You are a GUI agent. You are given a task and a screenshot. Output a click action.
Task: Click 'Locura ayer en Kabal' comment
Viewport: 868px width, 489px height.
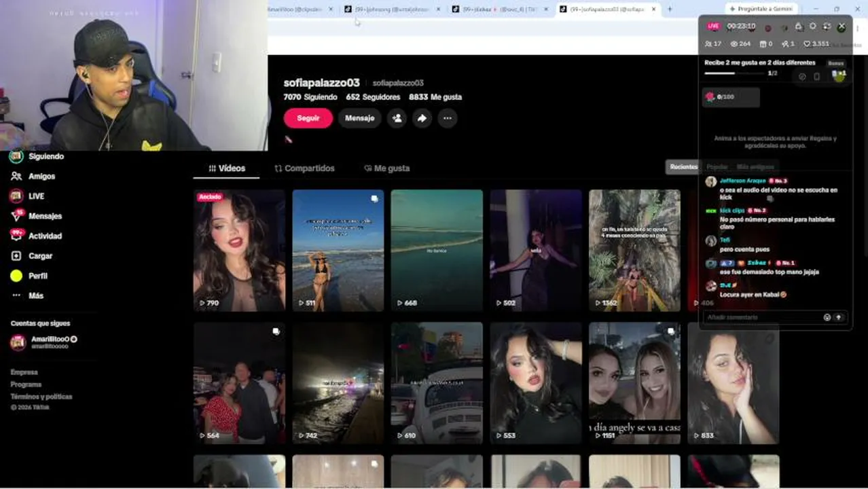[753, 295]
